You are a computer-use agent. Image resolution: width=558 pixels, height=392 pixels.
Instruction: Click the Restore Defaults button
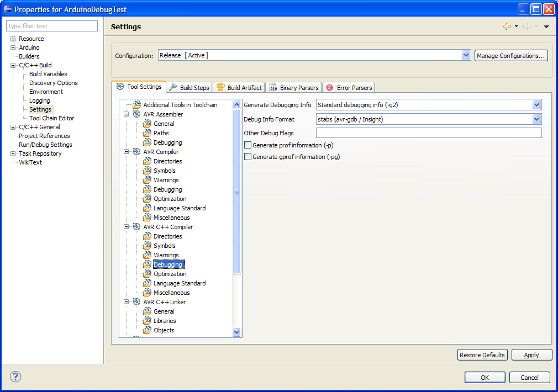pyautogui.click(x=482, y=355)
